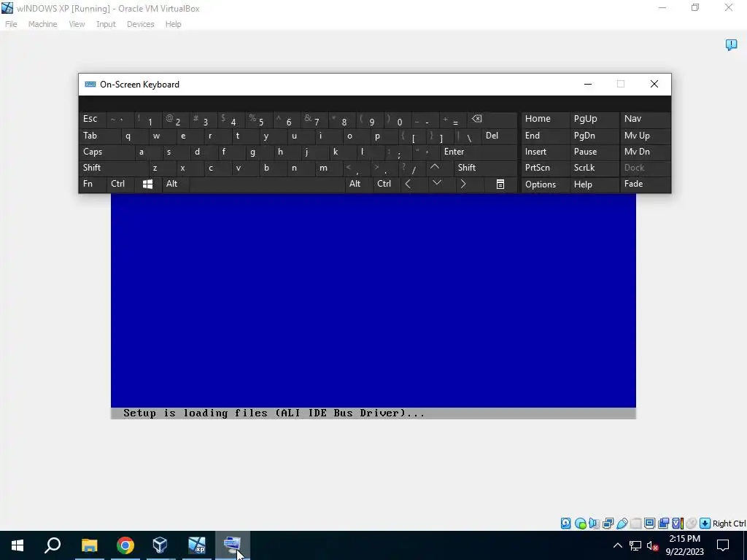Click the network adapters status icon
The width and height of the screenshot is (747, 560).
[608, 524]
